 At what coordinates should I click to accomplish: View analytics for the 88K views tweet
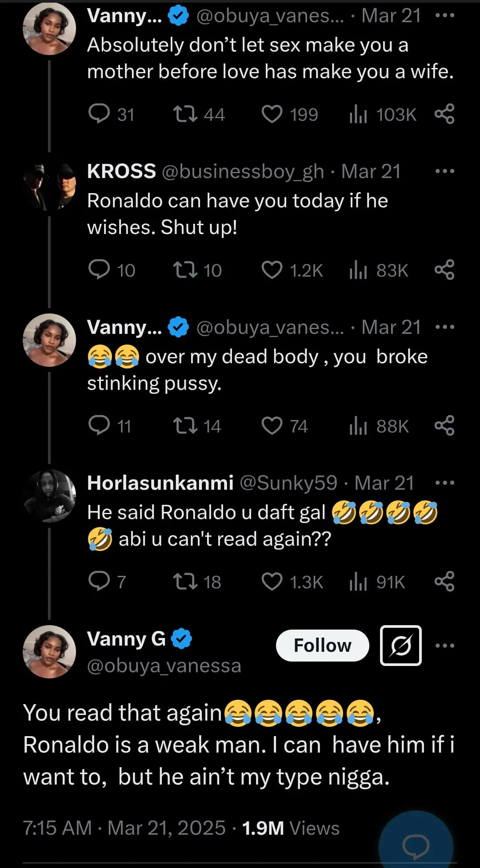pos(358,426)
